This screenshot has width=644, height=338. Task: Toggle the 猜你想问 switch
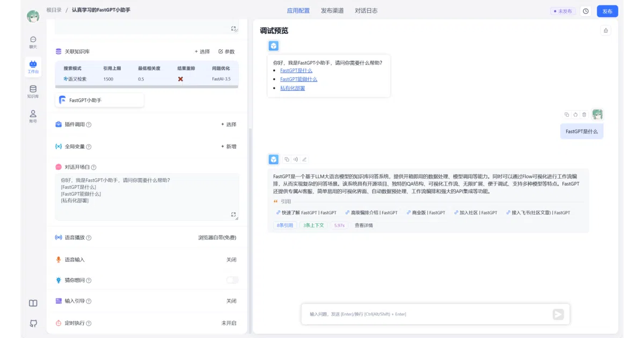click(x=232, y=280)
